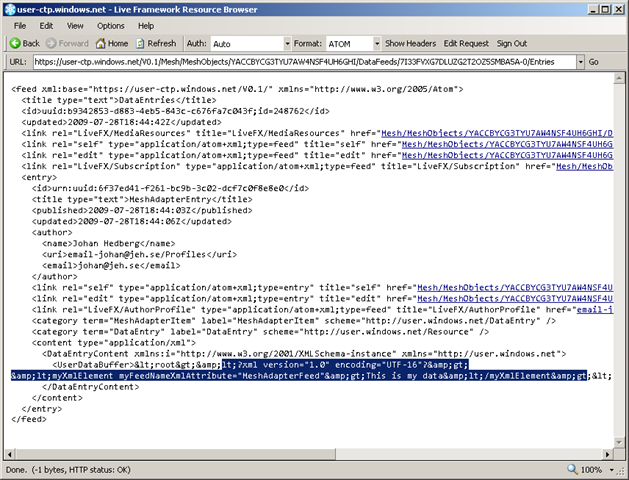Open the Auth dropdown

point(240,44)
